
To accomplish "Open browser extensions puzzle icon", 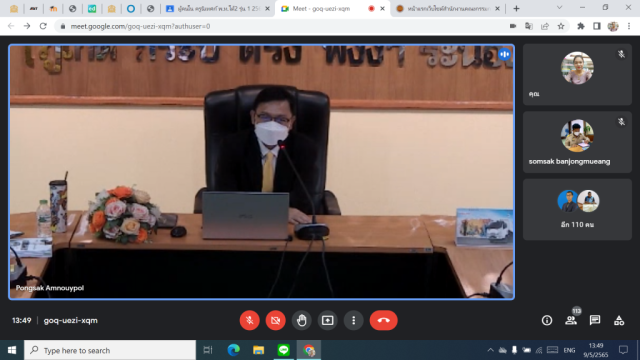I will 580,26.
